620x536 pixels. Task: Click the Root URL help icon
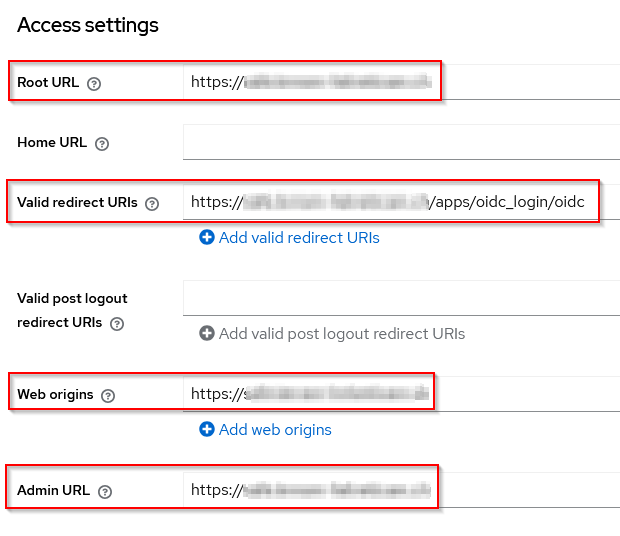click(94, 84)
